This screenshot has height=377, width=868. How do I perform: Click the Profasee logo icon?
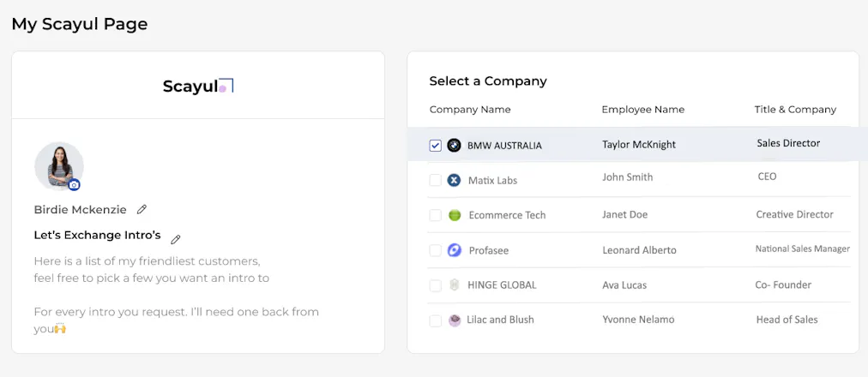454,250
